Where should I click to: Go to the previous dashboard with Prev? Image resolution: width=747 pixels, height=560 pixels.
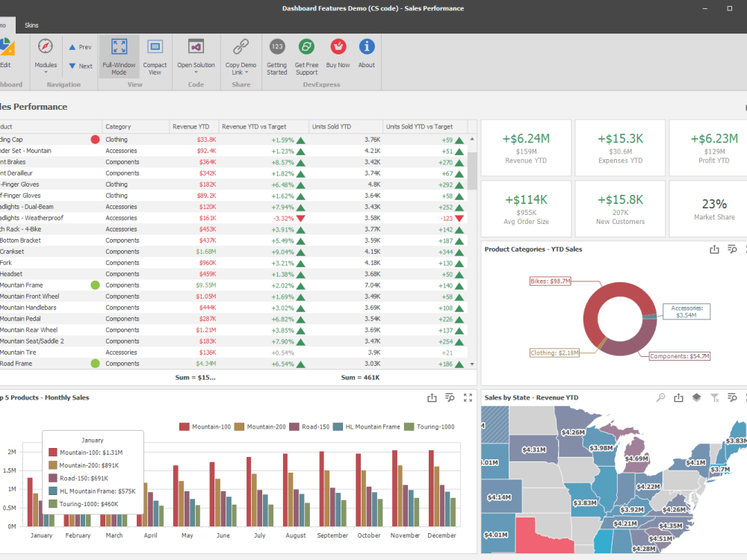pyautogui.click(x=79, y=46)
